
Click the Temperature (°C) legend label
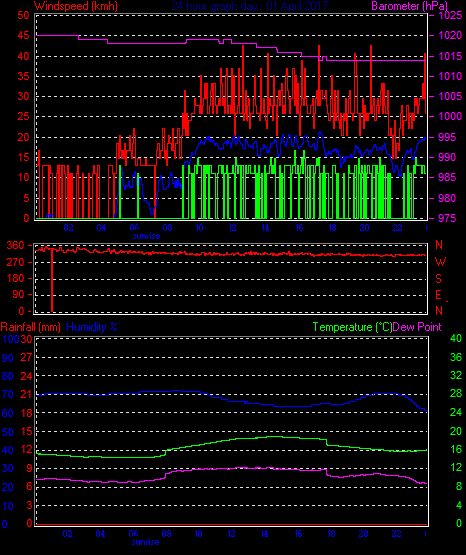tap(352, 327)
